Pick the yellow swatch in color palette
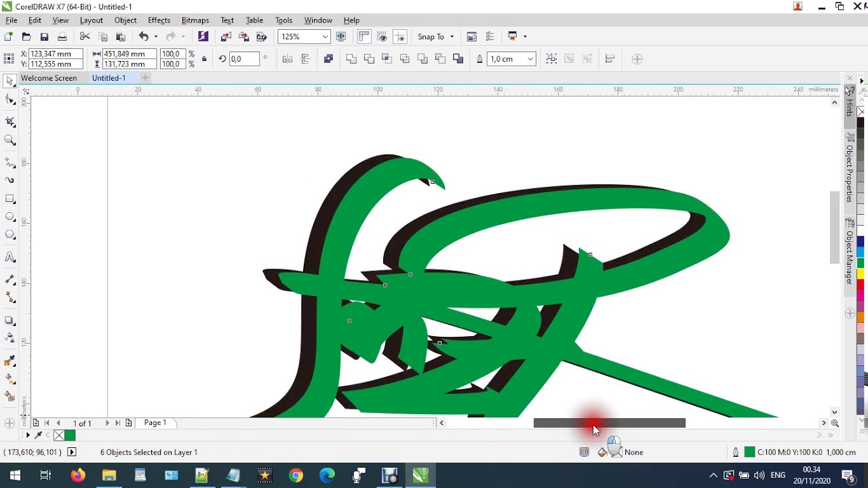The height and width of the screenshot is (488, 868). 861,274
